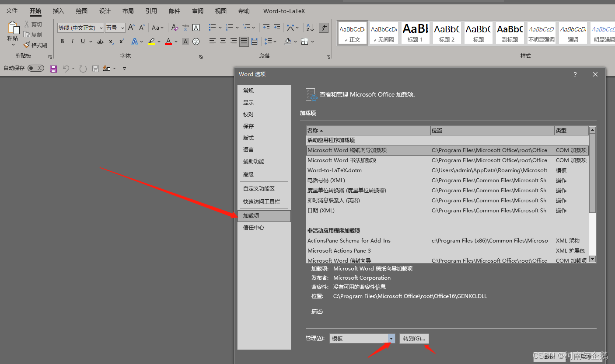This screenshot has height=364, width=615.
Task: Open the Line Spacing dropdown
Action: pos(270,42)
